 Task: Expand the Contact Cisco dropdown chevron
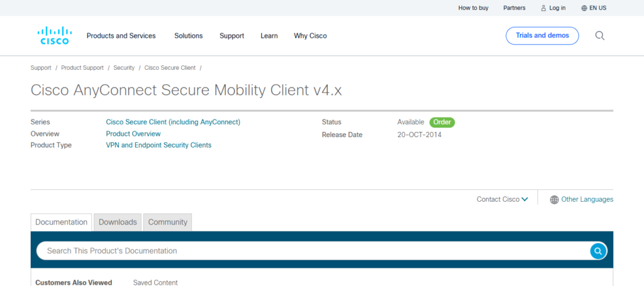point(525,199)
